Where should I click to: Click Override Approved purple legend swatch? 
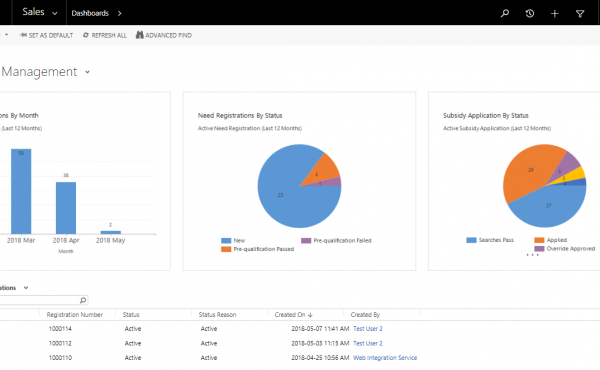(x=539, y=249)
